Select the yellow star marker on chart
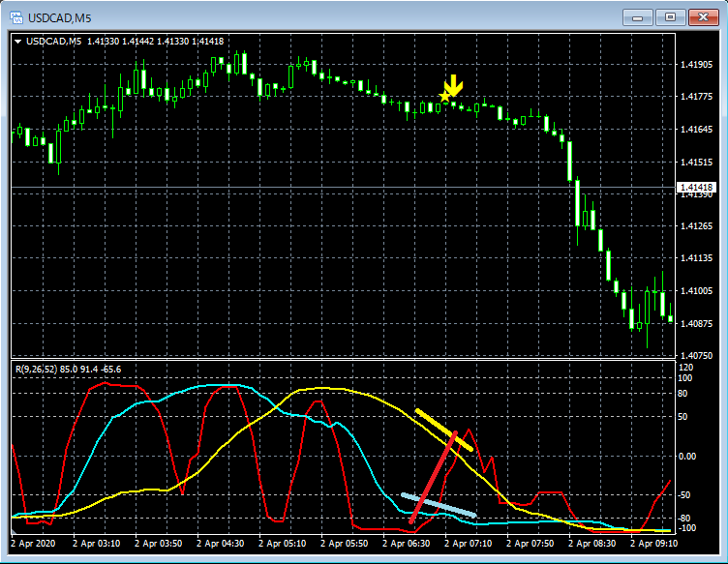 point(445,96)
